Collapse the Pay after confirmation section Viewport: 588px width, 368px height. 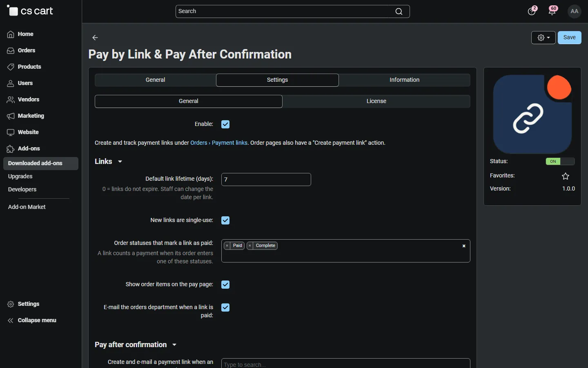(x=136, y=345)
